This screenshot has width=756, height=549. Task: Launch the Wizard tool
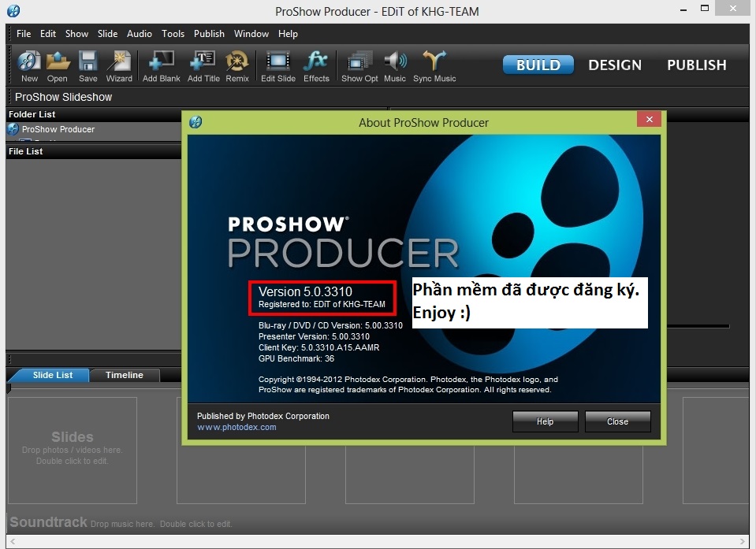coord(119,66)
